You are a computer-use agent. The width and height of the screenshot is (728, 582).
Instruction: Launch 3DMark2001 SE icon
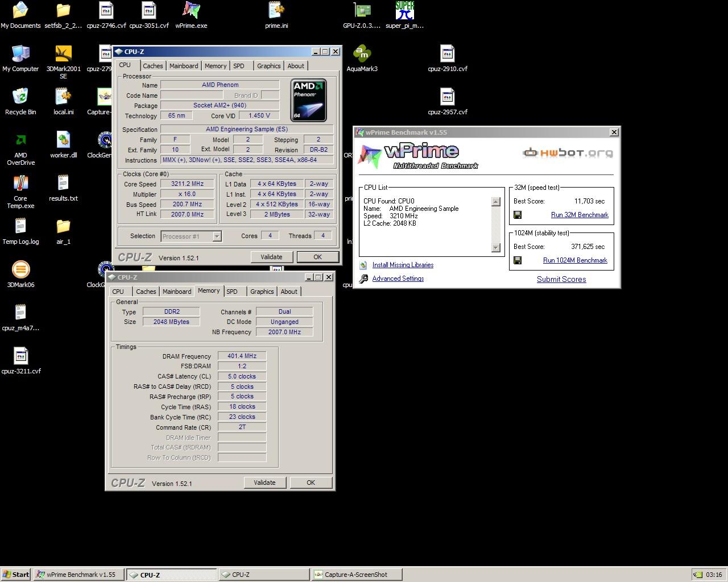[63, 62]
